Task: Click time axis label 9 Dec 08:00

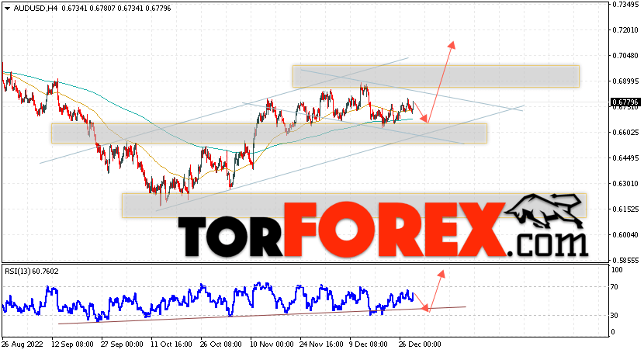Action: tap(369, 344)
